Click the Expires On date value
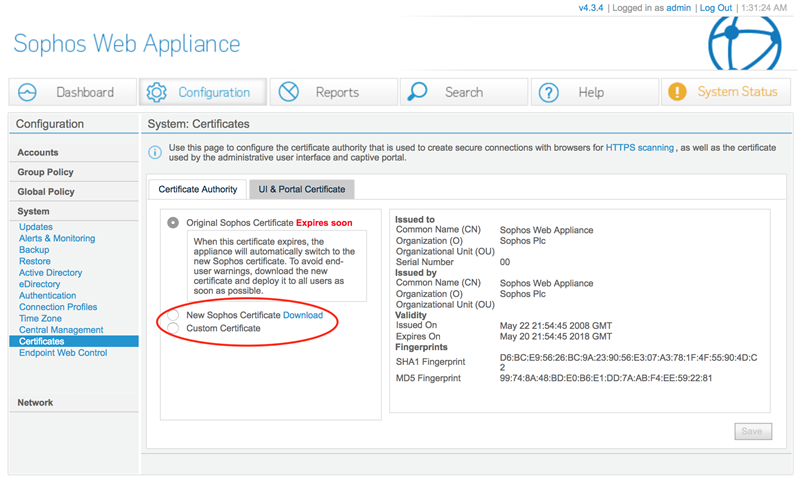The height and width of the screenshot is (479, 799). click(x=556, y=336)
